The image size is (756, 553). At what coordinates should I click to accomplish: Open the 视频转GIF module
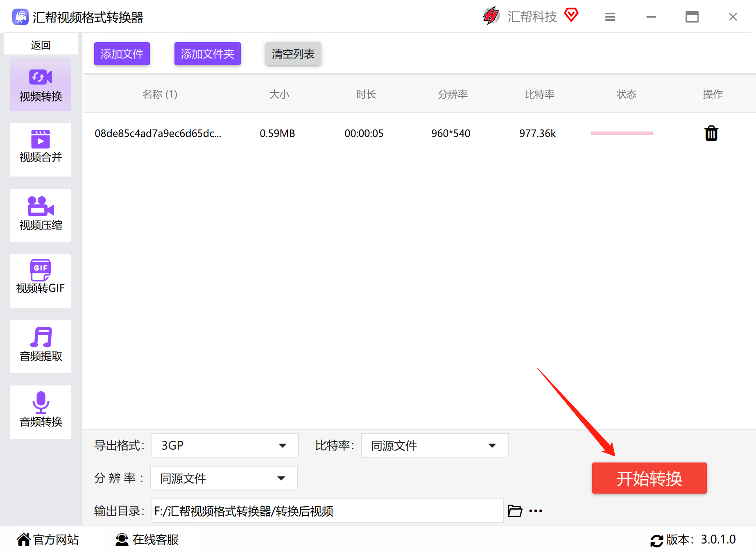point(41,281)
